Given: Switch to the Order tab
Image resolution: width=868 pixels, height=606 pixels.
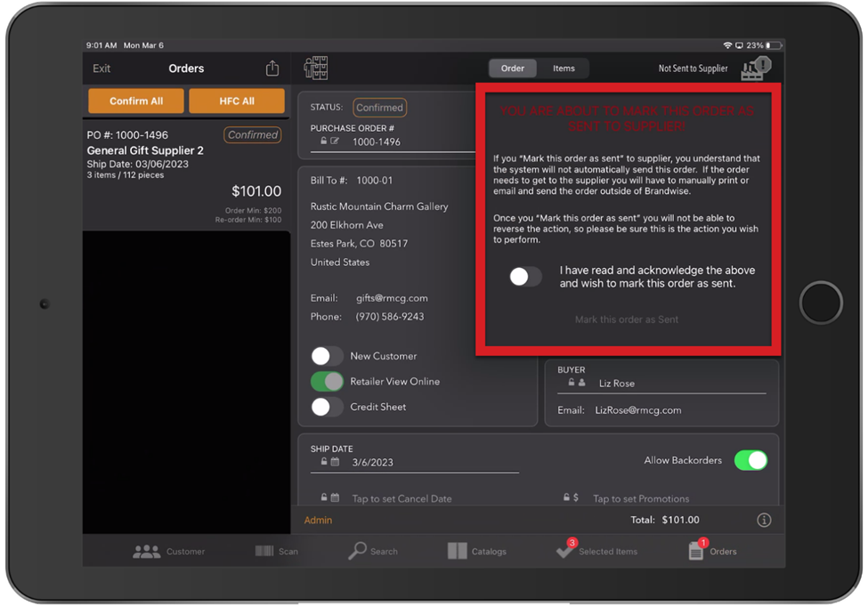Looking at the screenshot, I should point(513,68).
